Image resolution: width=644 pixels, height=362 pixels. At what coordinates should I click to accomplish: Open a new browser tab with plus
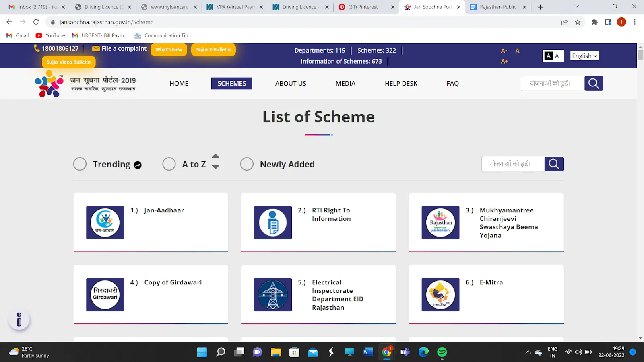pyautogui.click(x=541, y=7)
